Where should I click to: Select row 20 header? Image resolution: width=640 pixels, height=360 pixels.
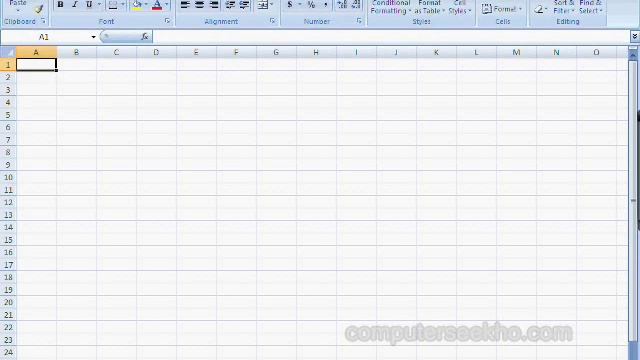pos(8,302)
